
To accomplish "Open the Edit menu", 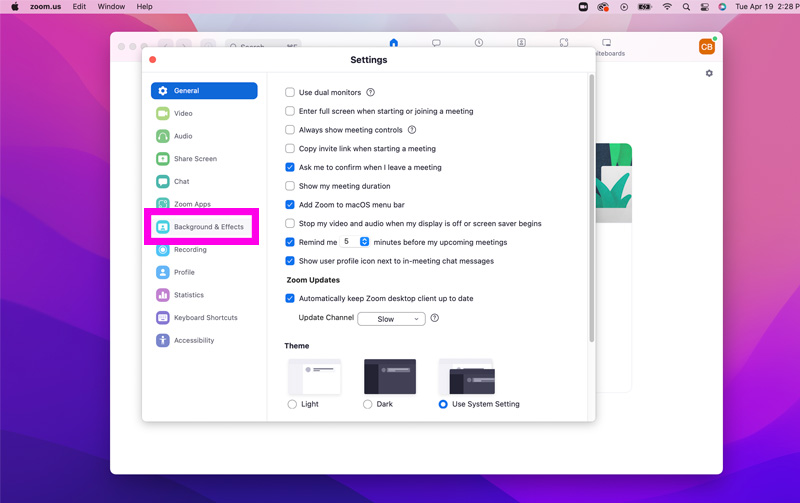I will (79, 7).
